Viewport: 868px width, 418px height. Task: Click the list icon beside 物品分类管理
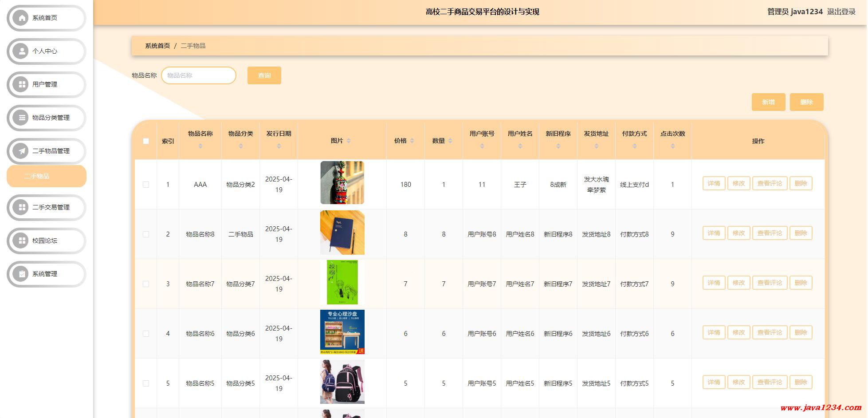pos(21,118)
